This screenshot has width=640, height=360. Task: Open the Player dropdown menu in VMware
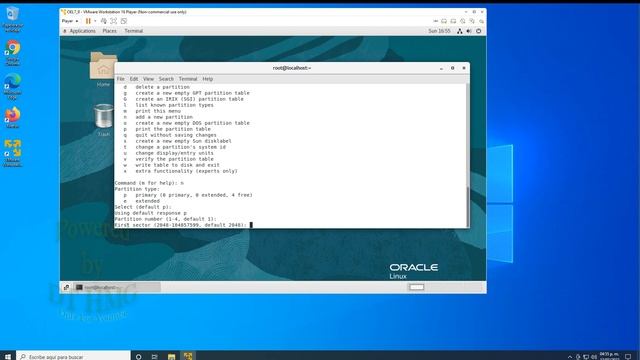70,21
